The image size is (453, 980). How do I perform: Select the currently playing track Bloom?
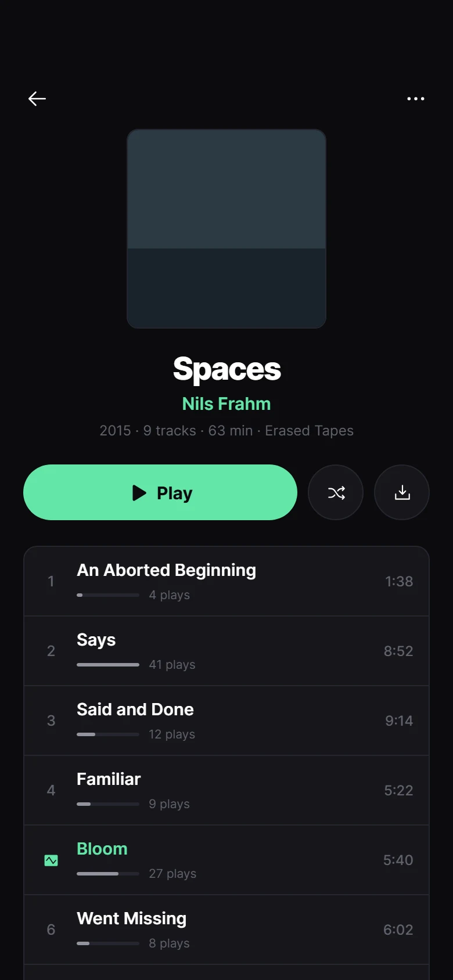point(227,860)
